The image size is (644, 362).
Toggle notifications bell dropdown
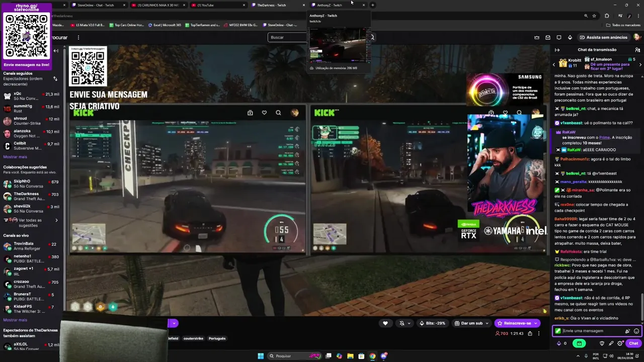tap(405, 323)
